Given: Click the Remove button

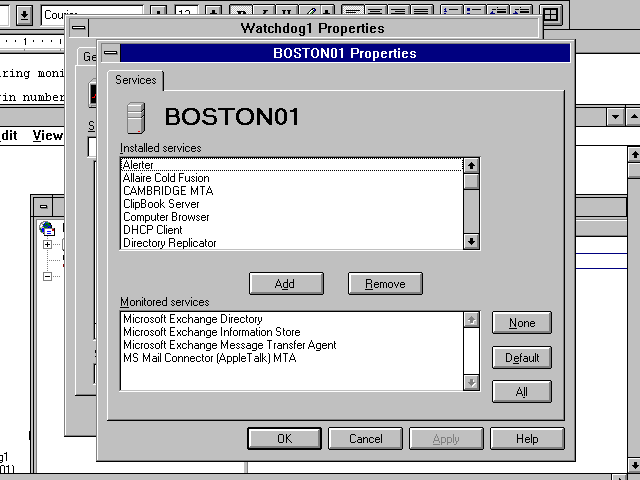Looking at the screenshot, I should (x=385, y=284).
